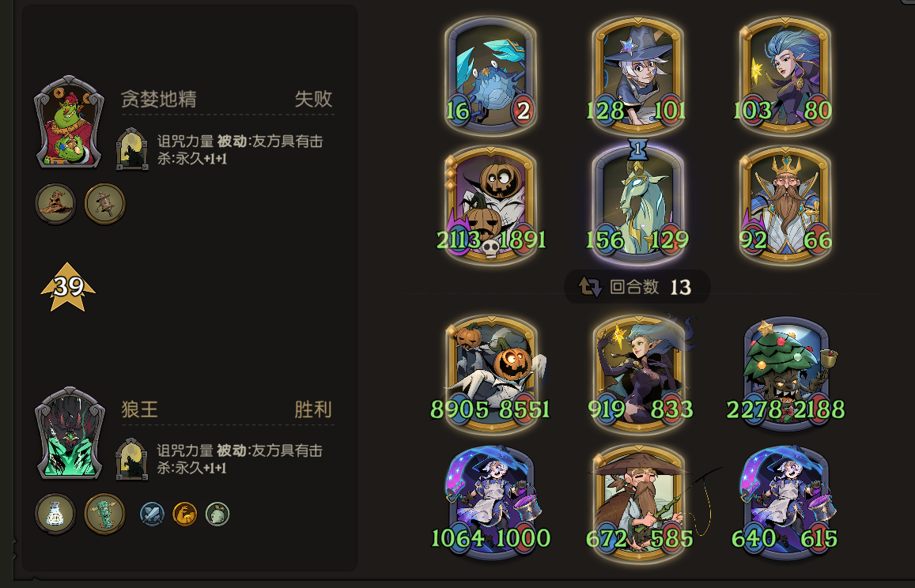Click the blue crossed swords buff icon

point(153,514)
